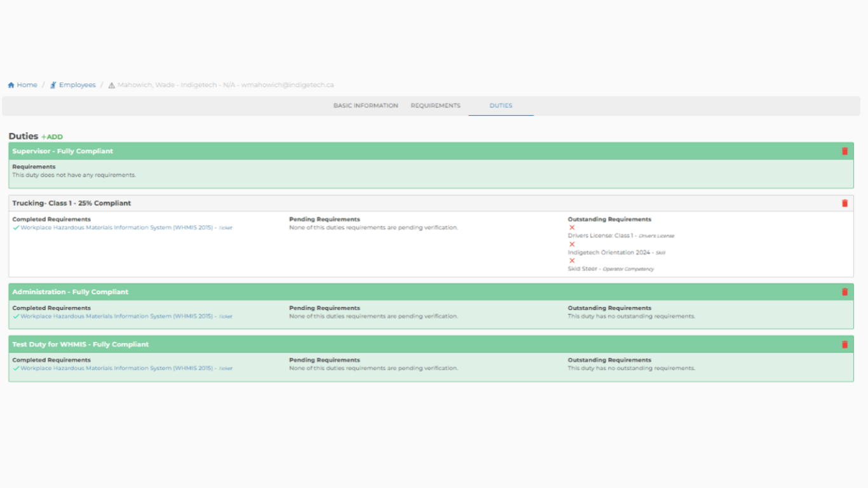
Task: Remove Administration duty using trash icon
Action: [844, 292]
